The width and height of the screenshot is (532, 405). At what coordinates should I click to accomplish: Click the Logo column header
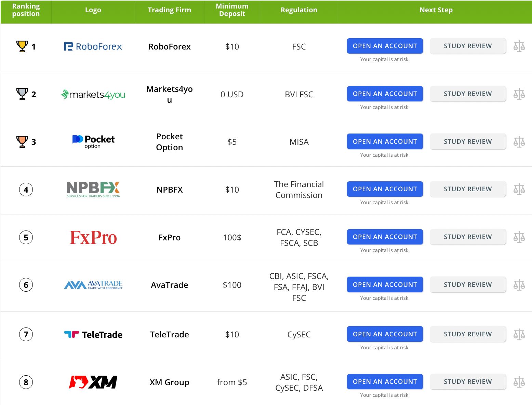pyautogui.click(x=93, y=10)
